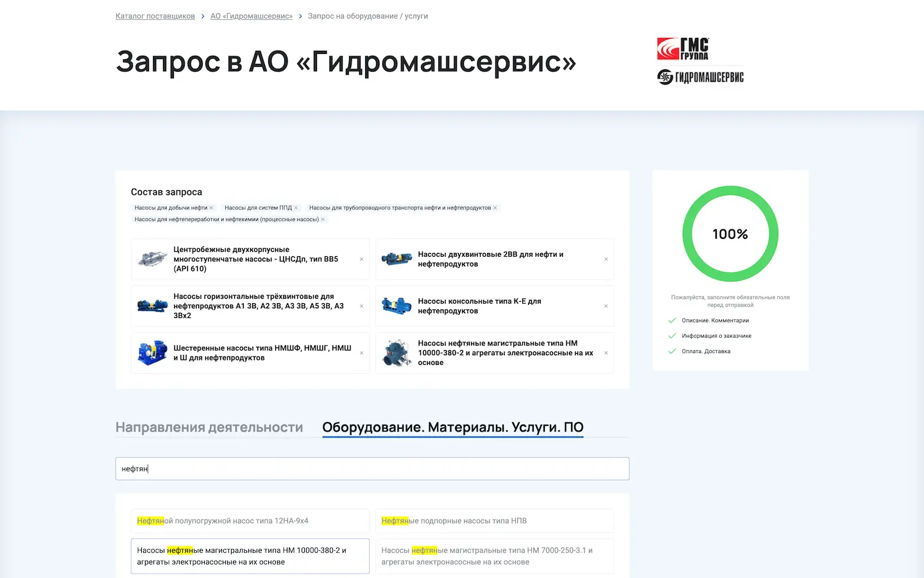The height and width of the screenshot is (578, 924).
Task: Select НМ 10000-380-2 search result
Action: coord(250,556)
